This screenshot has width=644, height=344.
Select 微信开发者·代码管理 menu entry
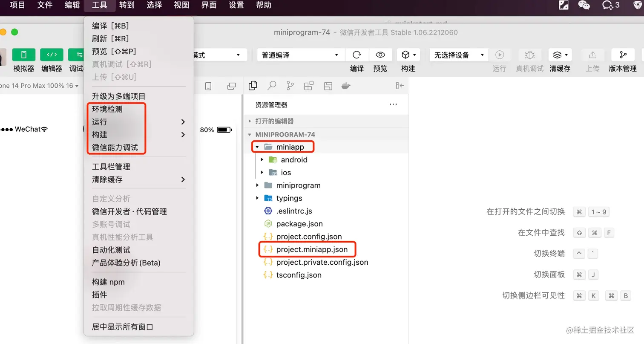tap(139, 211)
